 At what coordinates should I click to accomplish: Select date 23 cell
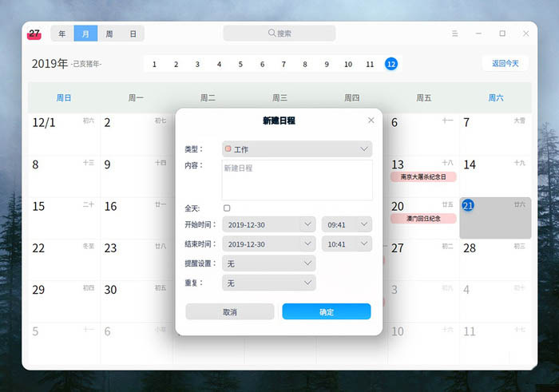click(x=137, y=259)
